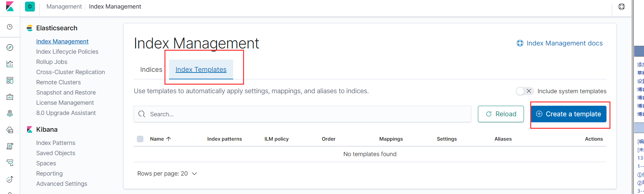644x194 pixels.
Task: Open Cross-Cluster Replication page
Action: click(x=70, y=72)
